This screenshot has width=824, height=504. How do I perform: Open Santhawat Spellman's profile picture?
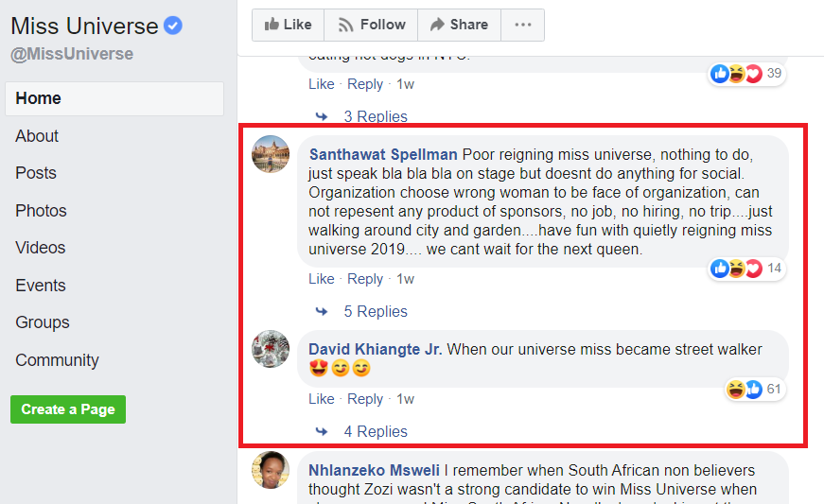[x=271, y=154]
